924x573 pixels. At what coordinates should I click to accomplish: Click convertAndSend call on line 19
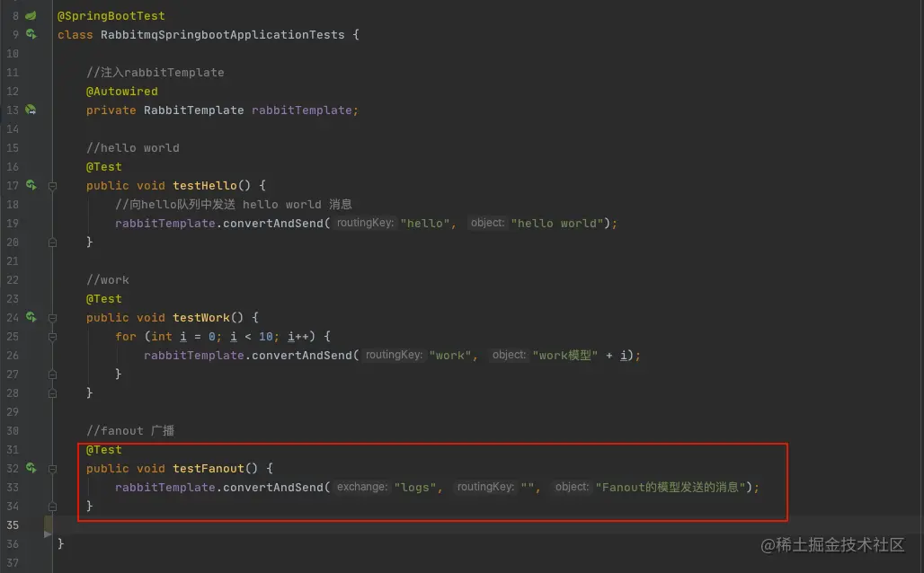click(x=273, y=224)
